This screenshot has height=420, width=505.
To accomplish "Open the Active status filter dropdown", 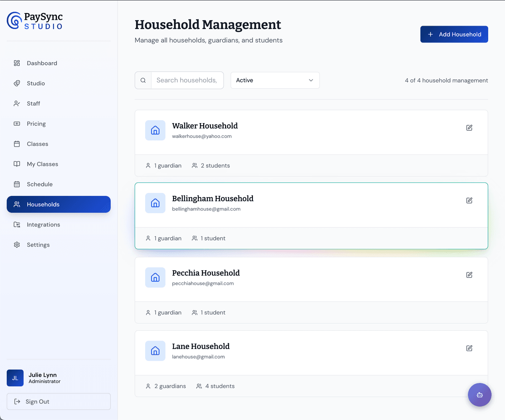I will pyautogui.click(x=275, y=80).
